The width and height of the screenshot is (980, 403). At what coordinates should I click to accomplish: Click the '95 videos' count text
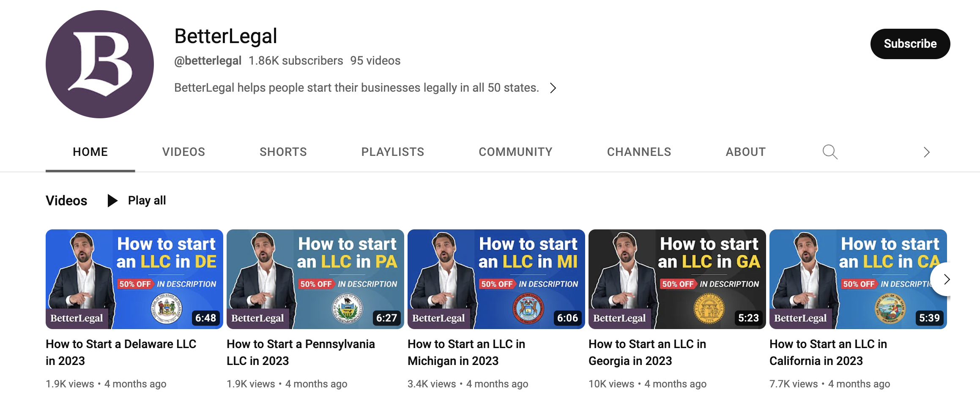(375, 61)
